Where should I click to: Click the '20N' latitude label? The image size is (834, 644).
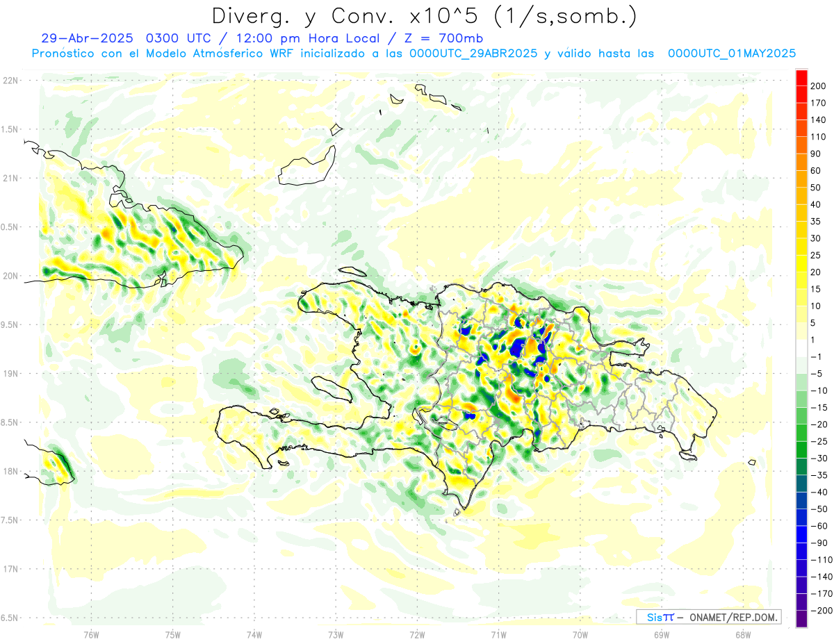click(x=10, y=276)
